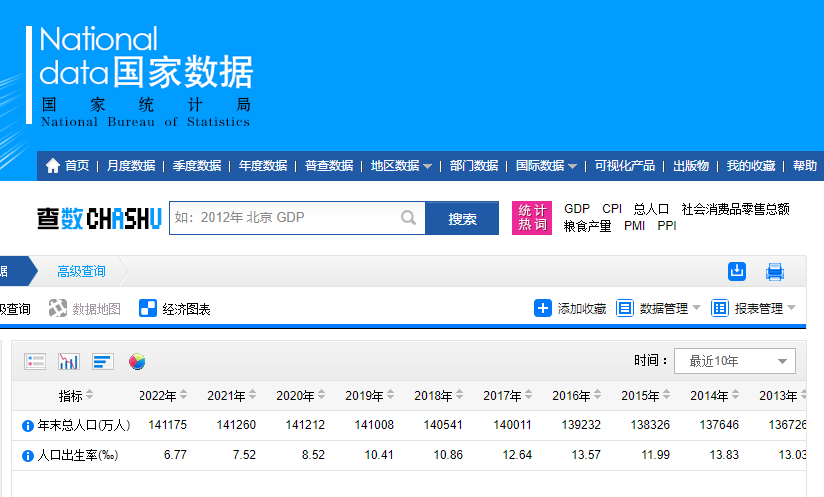Sort by the 2022年 column arrows
The height and width of the screenshot is (497, 824).
click(x=183, y=395)
